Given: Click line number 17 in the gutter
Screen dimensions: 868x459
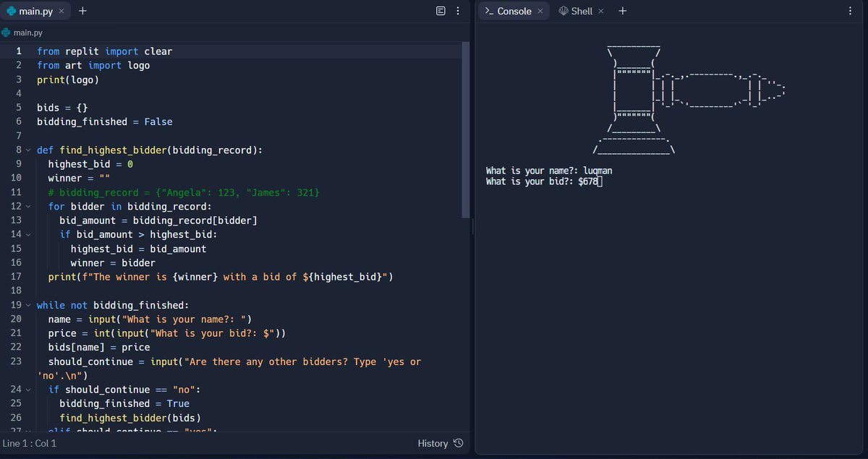Looking at the screenshot, I should [x=17, y=277].
